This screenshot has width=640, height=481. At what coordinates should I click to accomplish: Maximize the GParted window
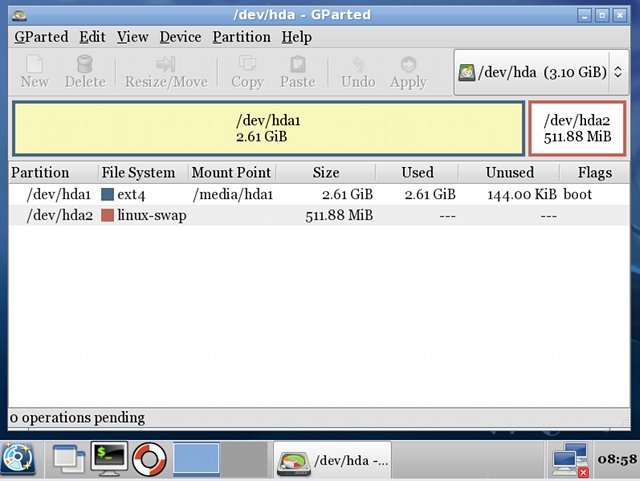tap(602, 16)
